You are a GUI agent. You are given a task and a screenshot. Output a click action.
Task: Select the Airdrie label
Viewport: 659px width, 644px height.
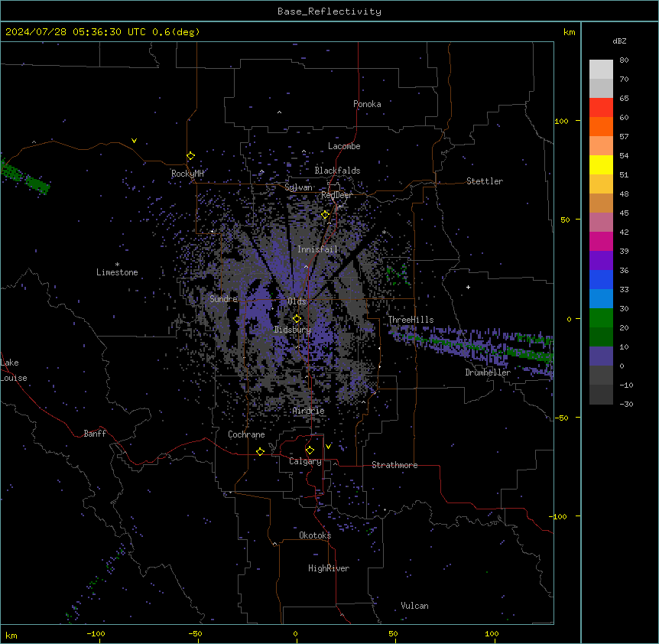(x=309, y=411)
